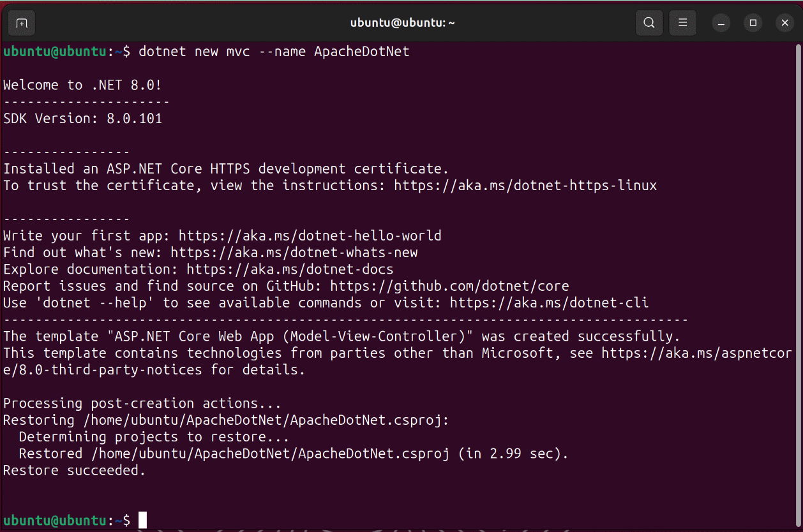Click 'Determining projects to restore...' line
803x532 pixels.
pyautogui.click(x=154, y=437)
